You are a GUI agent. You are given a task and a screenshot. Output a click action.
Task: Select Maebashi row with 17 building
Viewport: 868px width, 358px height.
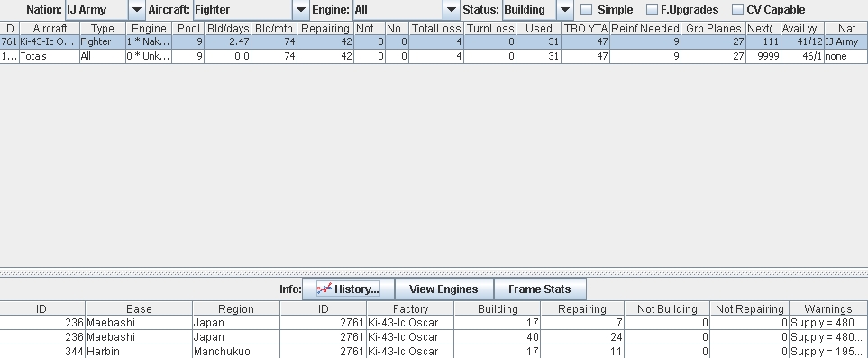[434, 323]
